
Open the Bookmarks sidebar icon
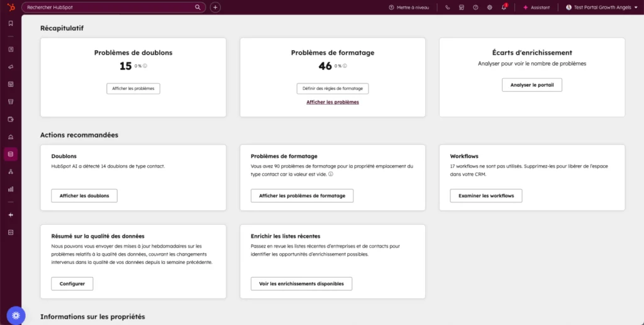[11, 23]
